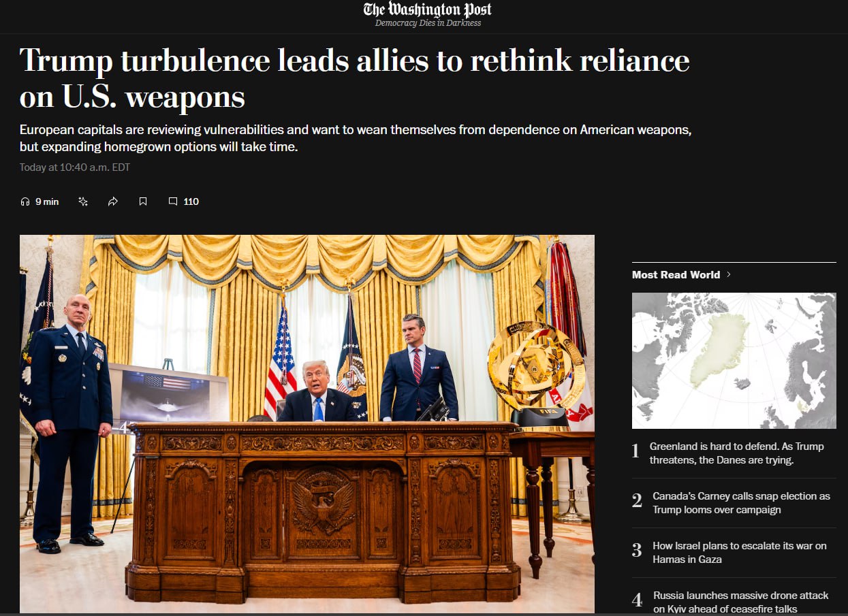848x616 pixels.
Task: Expand Most Read World via chevron arrow
Action: pyautogui.click(x=729, y=275)
